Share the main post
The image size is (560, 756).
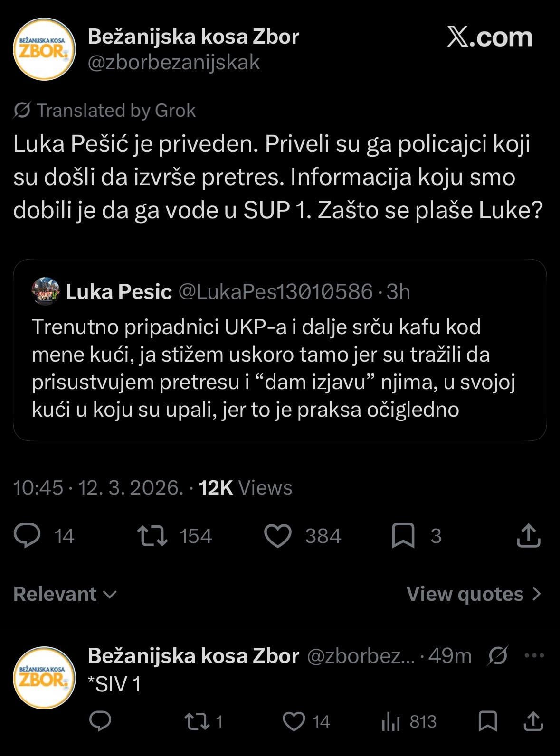528,536
